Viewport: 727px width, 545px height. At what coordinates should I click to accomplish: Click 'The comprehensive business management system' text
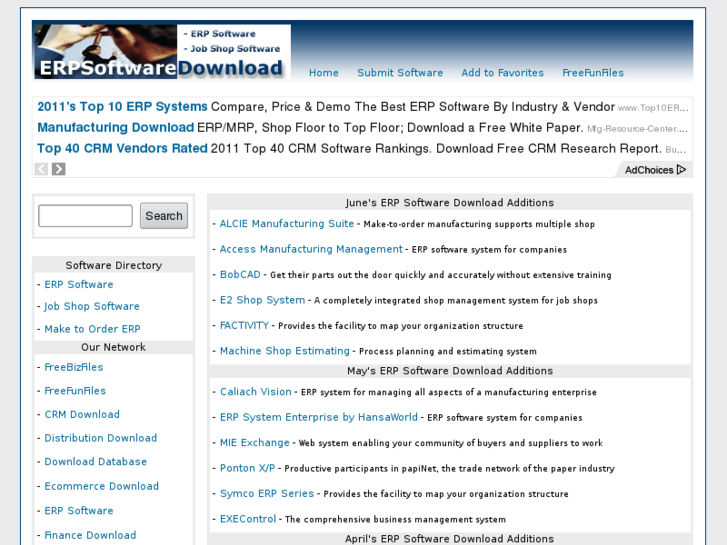coord(395,519)
